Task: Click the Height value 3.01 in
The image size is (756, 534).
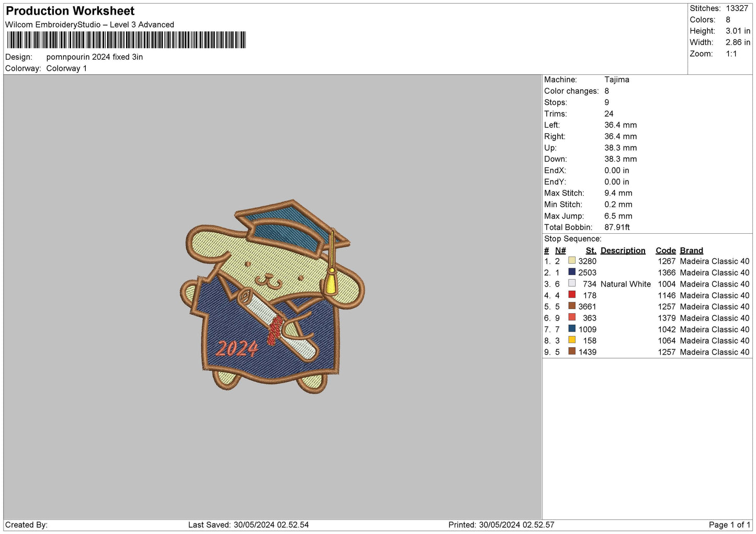Action: 738,31
